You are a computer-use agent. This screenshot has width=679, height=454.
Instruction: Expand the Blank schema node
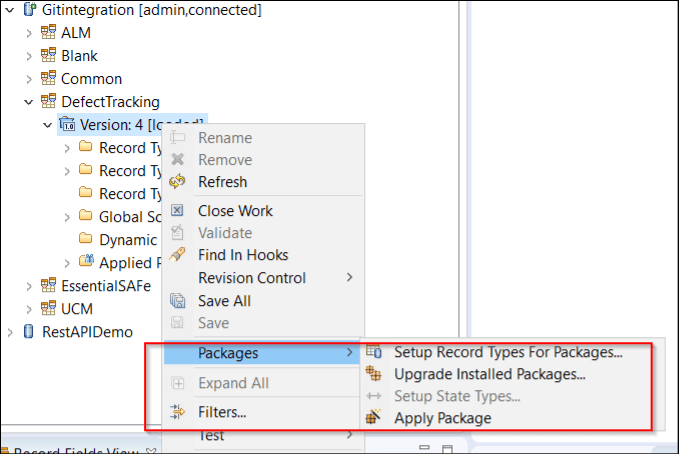(x=29, y=56)
